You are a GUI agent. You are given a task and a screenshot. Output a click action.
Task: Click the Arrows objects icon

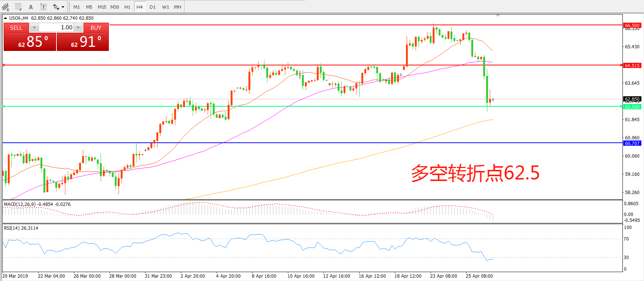coord(56,7)
